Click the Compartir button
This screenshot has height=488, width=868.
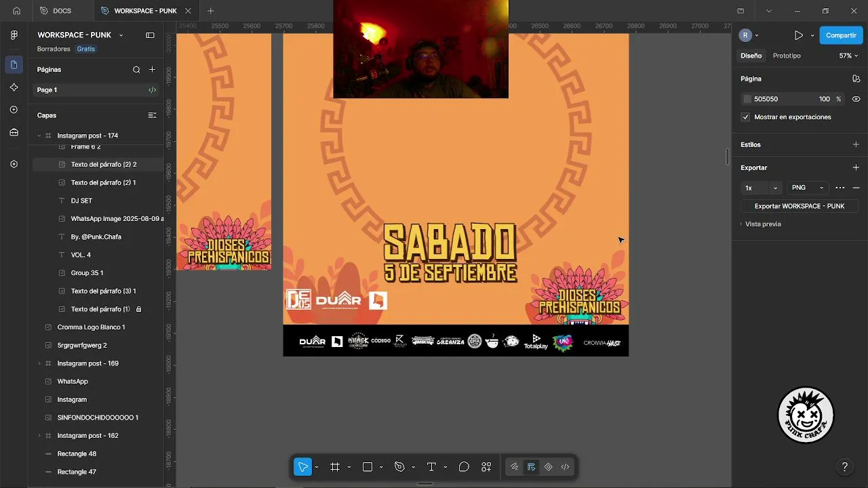[x=841, y=35]
